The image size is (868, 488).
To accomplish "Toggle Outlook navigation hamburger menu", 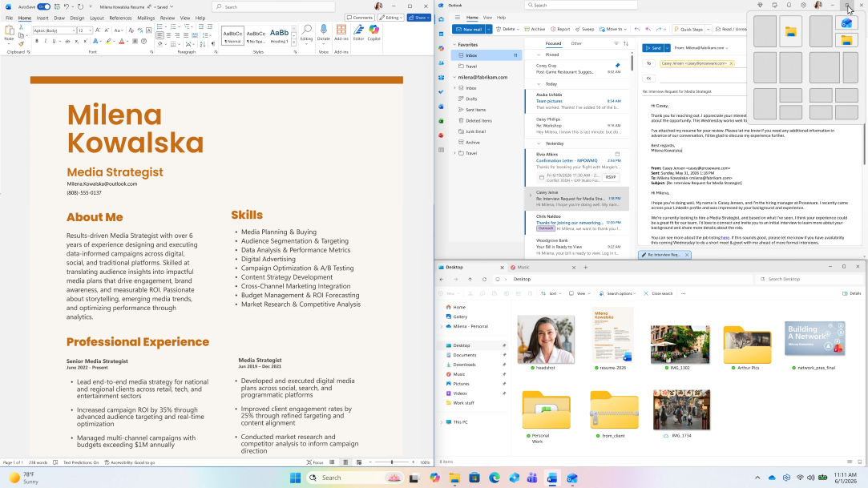I will click(458, 18).
